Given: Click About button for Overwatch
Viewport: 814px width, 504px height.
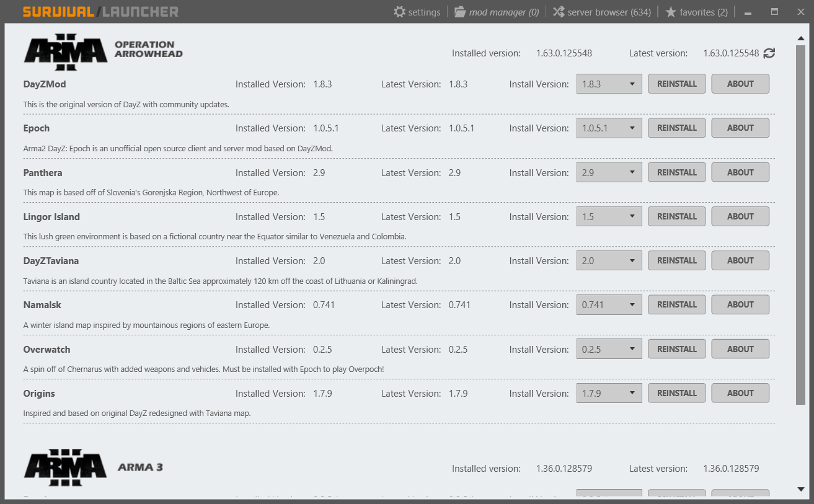Looking at the screenshot, I should (740, 349).
